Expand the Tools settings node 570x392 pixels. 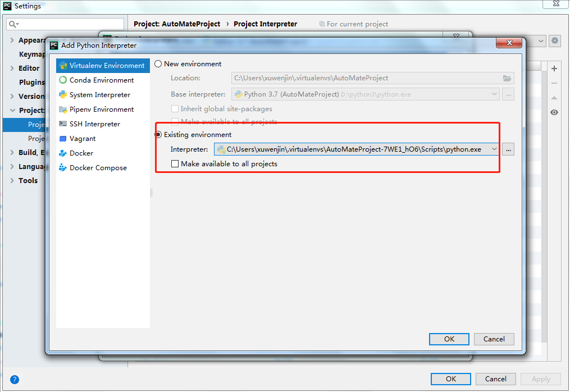point(12,180)
